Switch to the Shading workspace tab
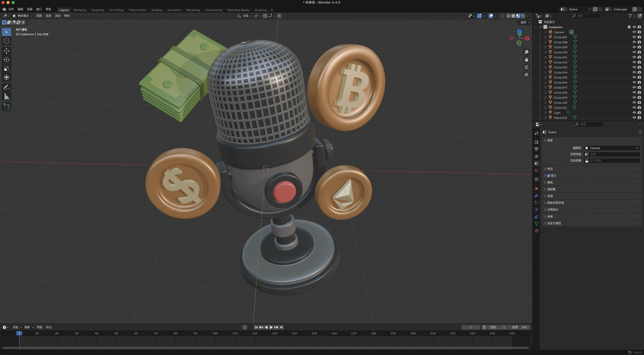 coord(157,10)
